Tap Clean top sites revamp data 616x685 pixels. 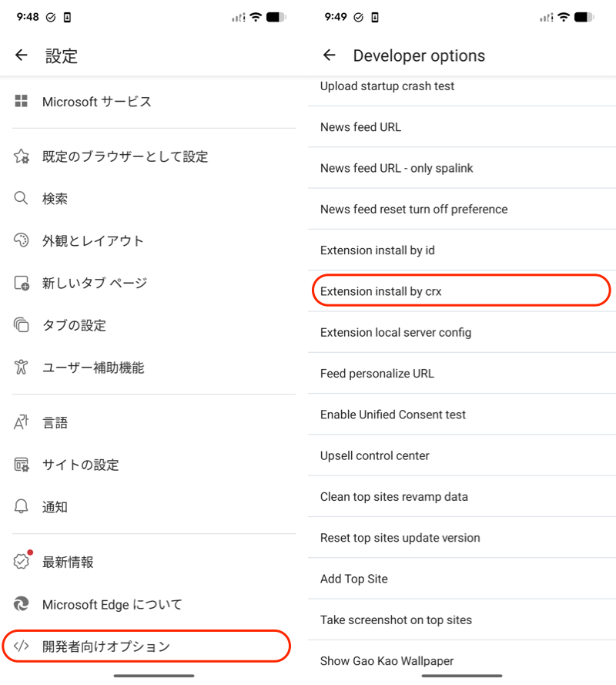click(460, 496)
